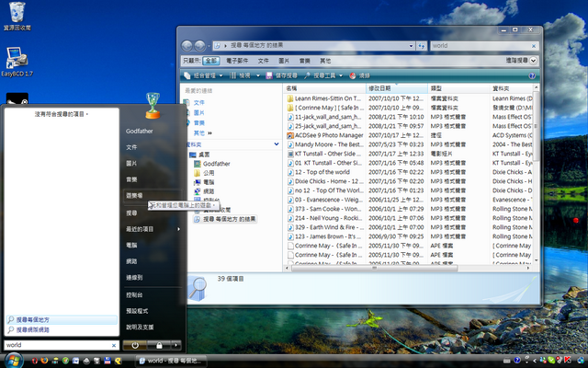Open the EasyBCD 1.7 desktop icon
The width and height of the screenshot is (588, 368).
point(17,62)
